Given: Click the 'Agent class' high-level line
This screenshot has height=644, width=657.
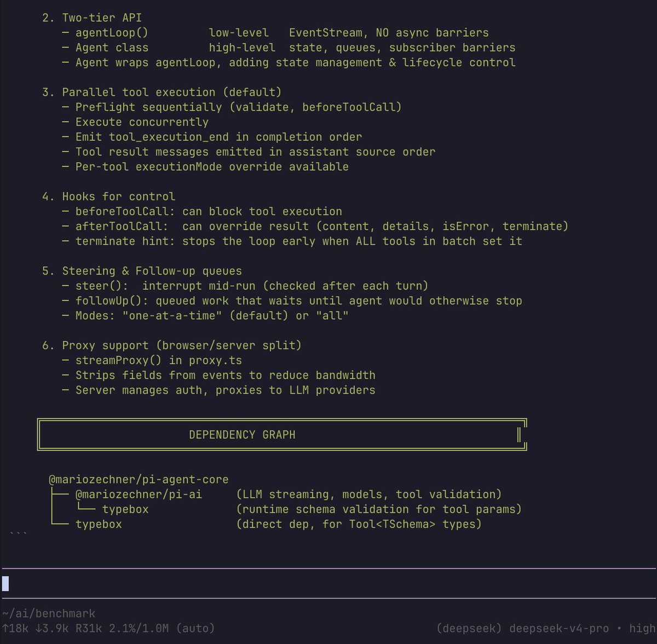Looking at the screenshot, I should pyautogui.click(x=288, y=48).
